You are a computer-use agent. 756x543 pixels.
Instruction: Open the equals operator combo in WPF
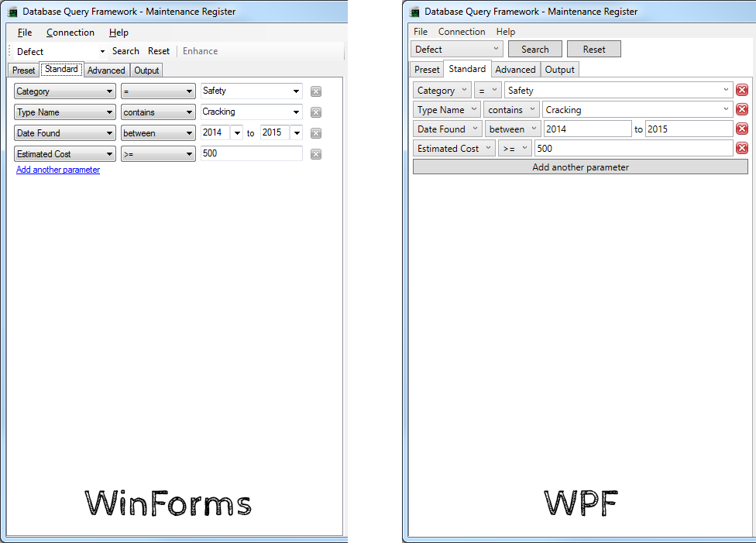point(487,90)
